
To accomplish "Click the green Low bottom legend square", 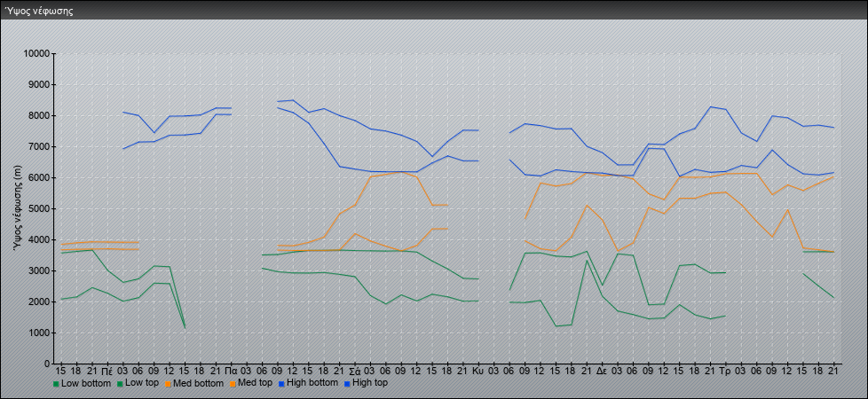I will 56,384.
